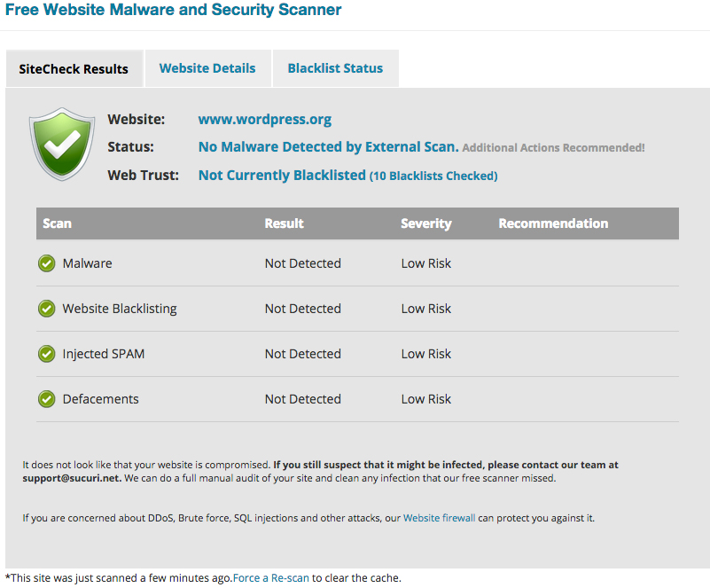Open the Blacklist Status tab
This screenshot has width=710, height=588.
[x=336, y=68]
